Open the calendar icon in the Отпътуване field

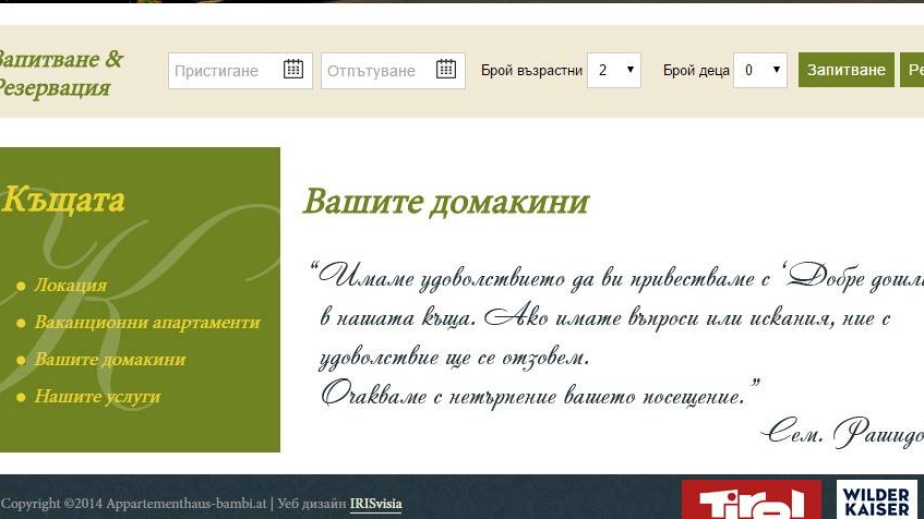tap(446, 69)
